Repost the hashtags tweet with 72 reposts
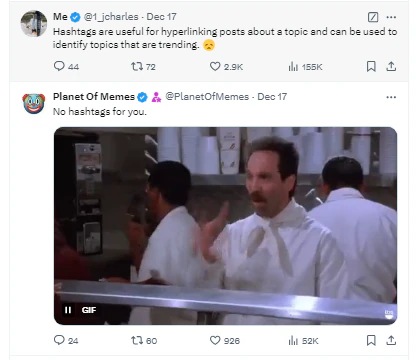416x360 pixels. [143, 67]
